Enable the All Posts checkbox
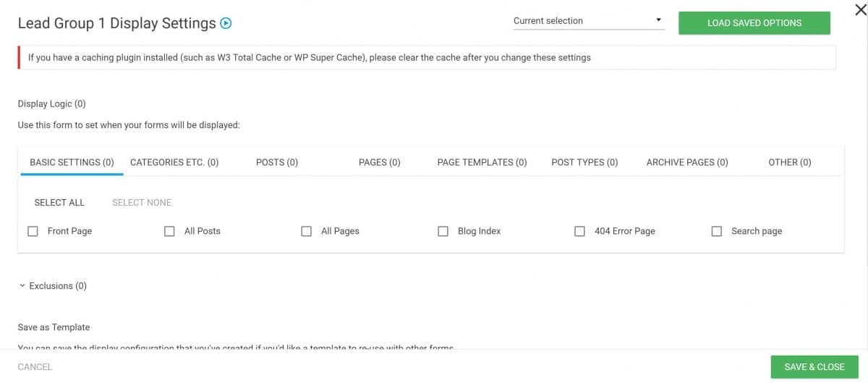 [x=169, y=231]
